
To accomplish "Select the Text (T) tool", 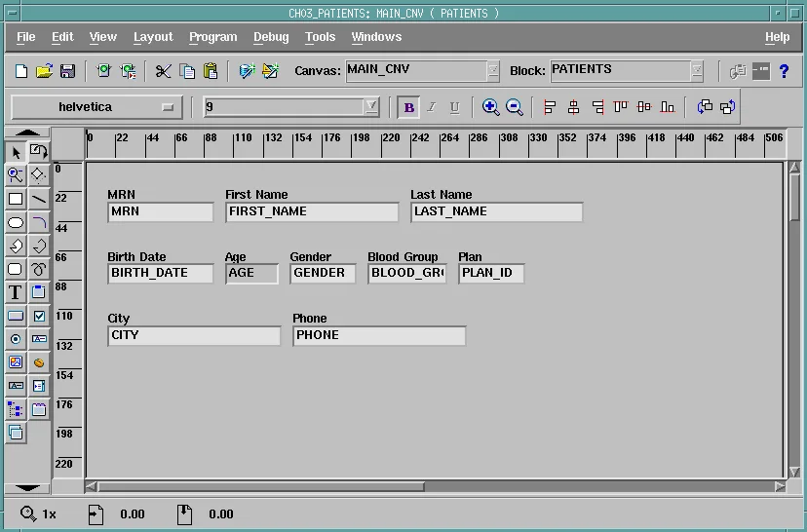I will point(16,292).
